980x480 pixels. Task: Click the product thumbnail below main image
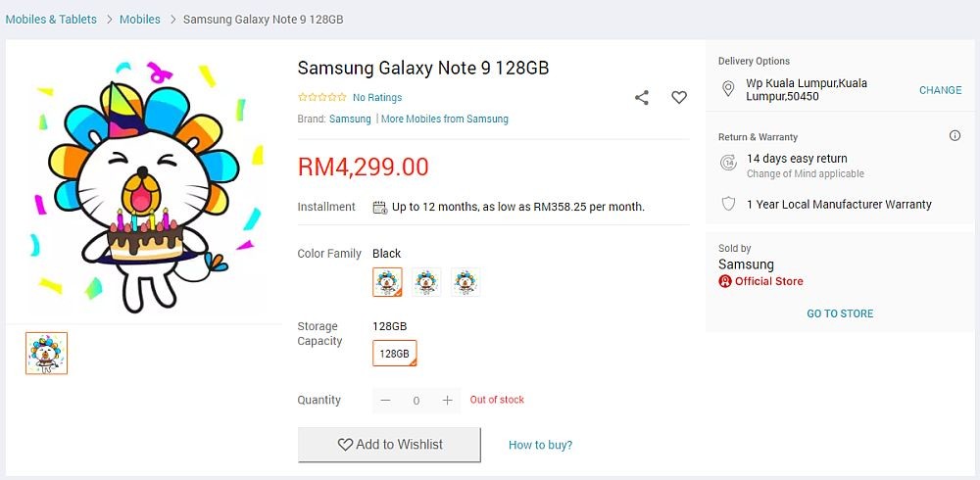point(46,354)
